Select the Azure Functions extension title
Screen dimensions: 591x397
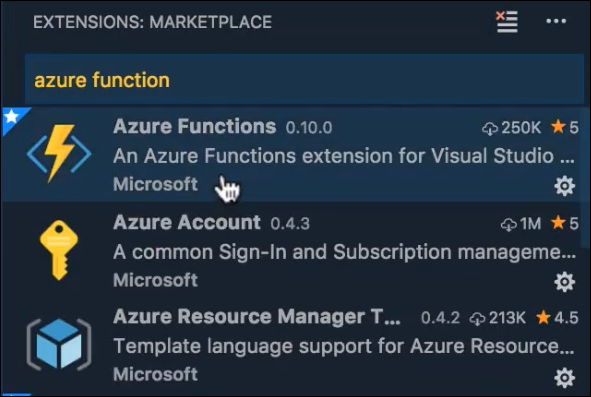(x=194, y=126)
